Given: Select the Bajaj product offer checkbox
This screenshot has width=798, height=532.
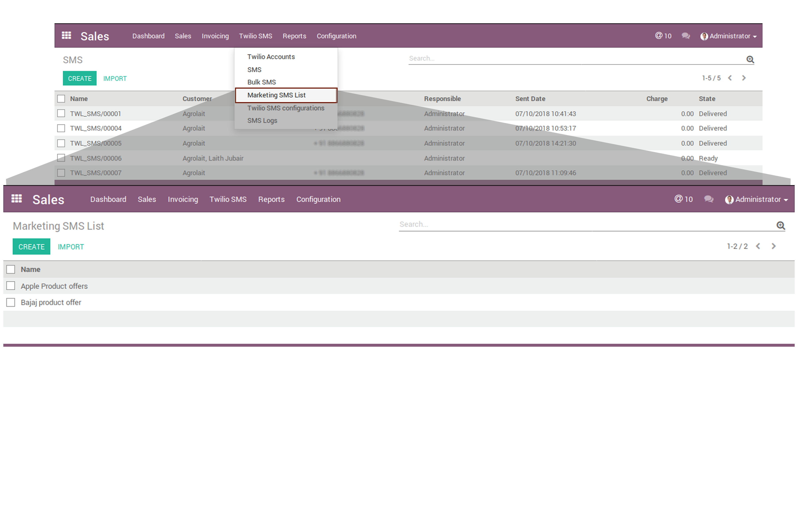Looking at the screenshot, I should click(11, 302).
